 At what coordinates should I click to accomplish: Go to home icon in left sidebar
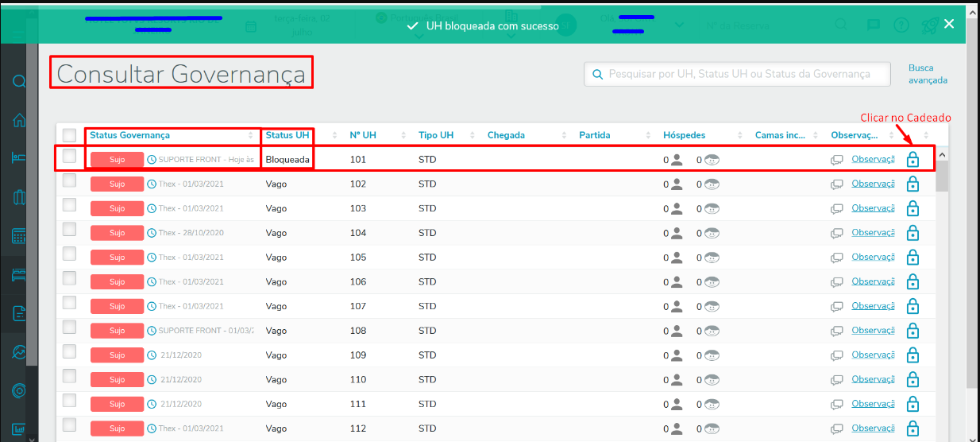[19, 120]
